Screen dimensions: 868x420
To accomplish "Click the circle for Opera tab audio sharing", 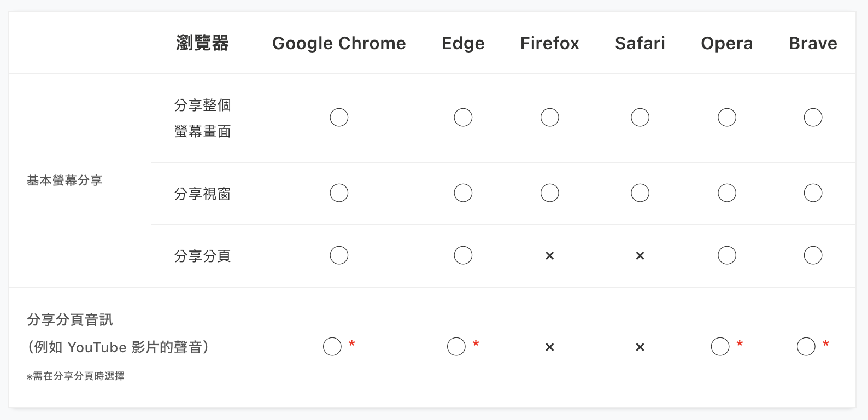I will [720, 347].
